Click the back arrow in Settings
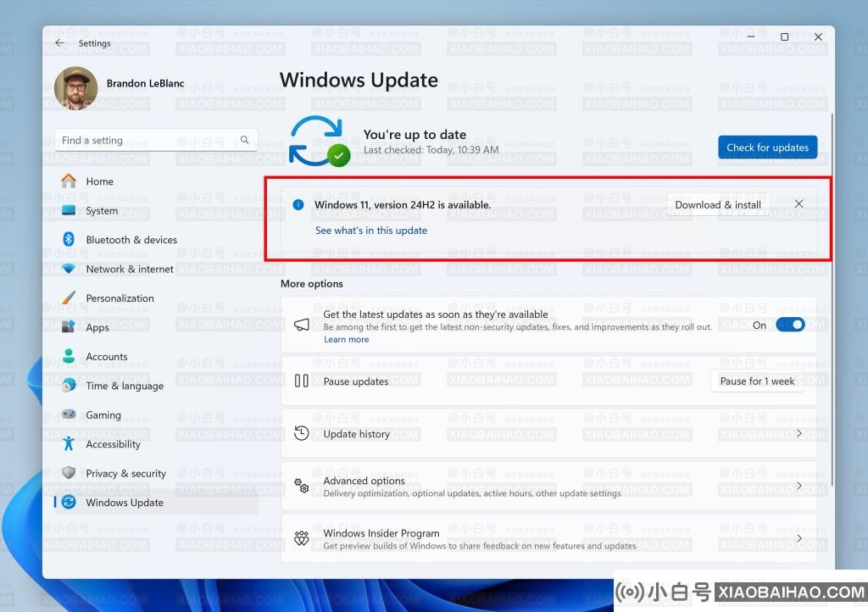The height and width of the screenshot is (612, 868). 60,42
